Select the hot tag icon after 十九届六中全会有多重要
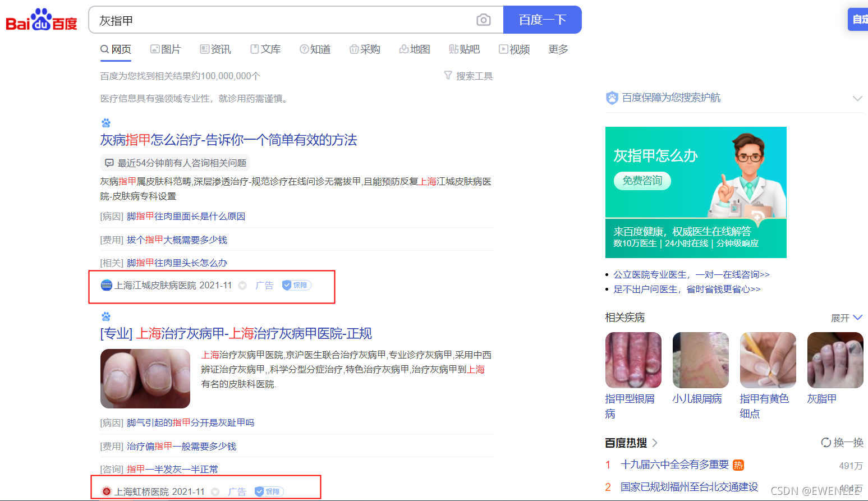 point(738,465)
